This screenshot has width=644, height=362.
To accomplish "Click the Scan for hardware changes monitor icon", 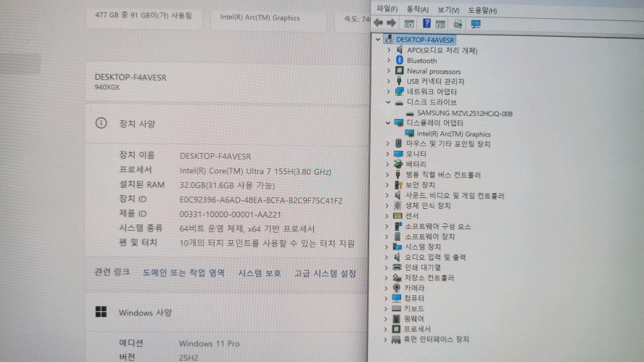I will (476, 24).
